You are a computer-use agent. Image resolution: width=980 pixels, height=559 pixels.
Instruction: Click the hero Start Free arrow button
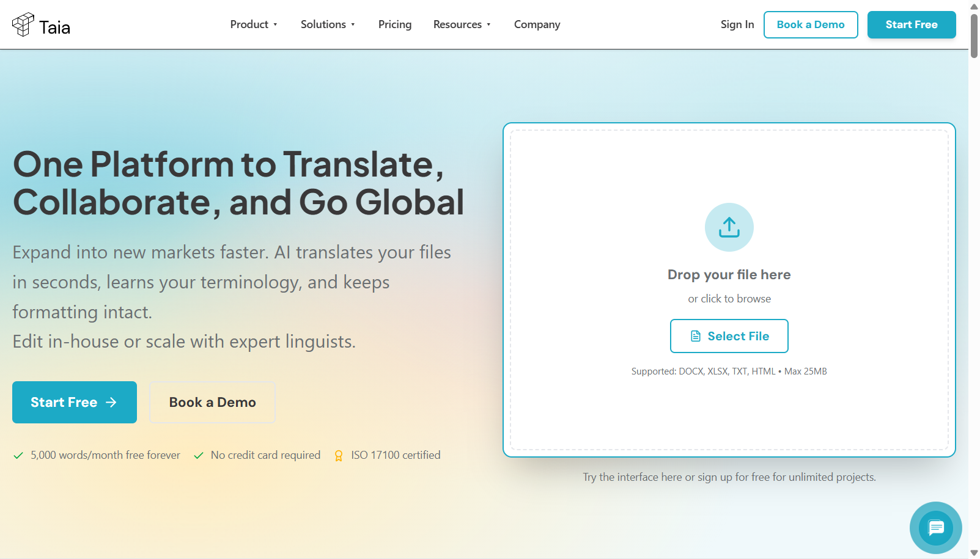coord(75,402)
